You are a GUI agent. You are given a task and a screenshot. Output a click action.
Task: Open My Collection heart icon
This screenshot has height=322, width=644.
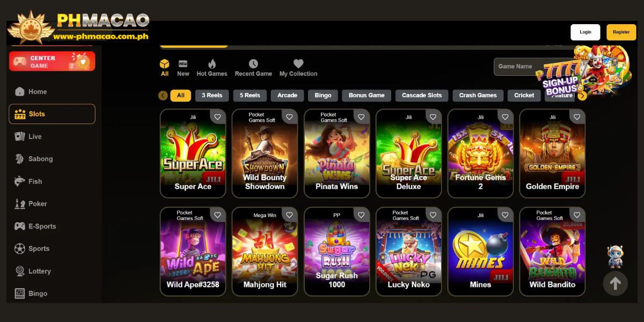298,64
